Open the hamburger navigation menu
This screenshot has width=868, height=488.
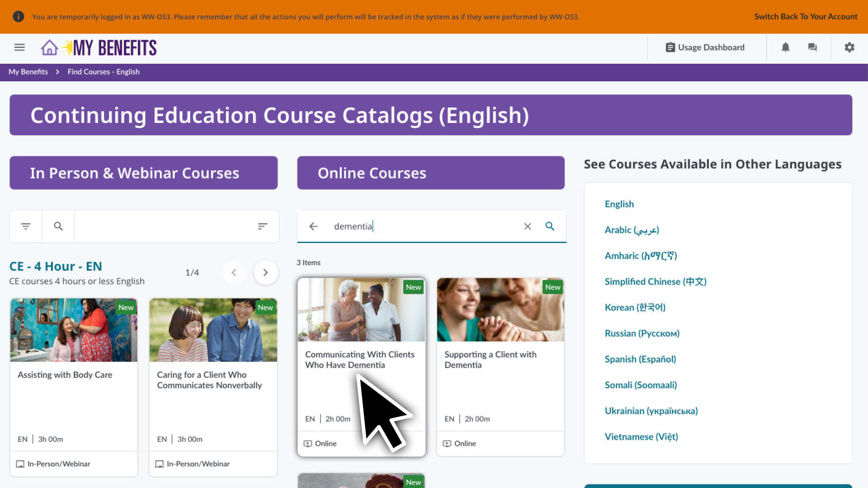[x=19, y=47]
